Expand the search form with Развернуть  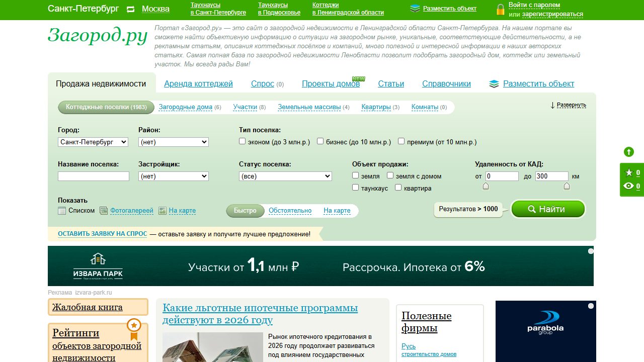click(569, 105)
